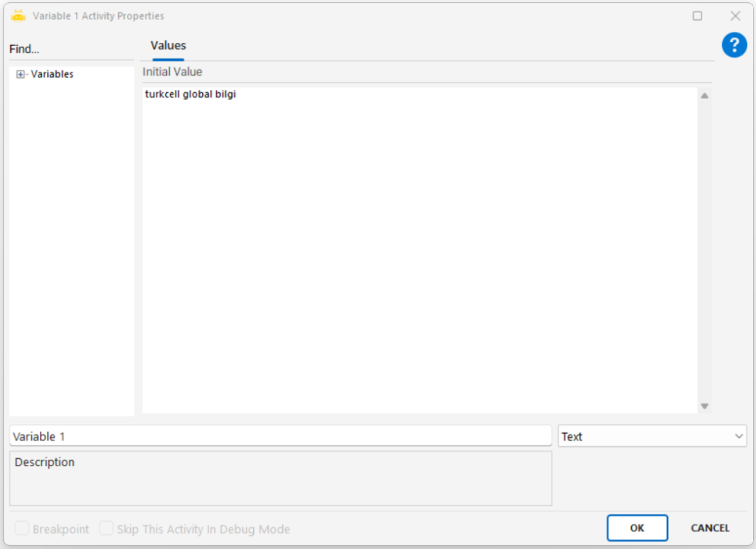Click the Initial Value header label
This screenshot has width=756, height=549.
point(172,72)
